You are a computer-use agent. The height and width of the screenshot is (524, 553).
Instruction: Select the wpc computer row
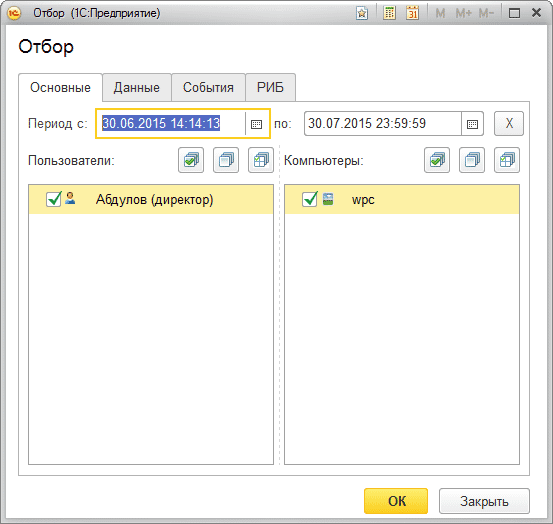click(x=402, y=199)
